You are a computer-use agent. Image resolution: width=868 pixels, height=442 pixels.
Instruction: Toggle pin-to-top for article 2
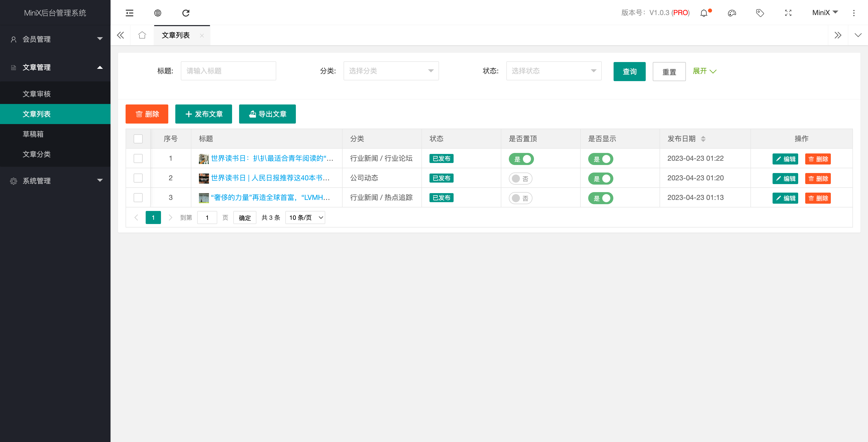[520, 179]
